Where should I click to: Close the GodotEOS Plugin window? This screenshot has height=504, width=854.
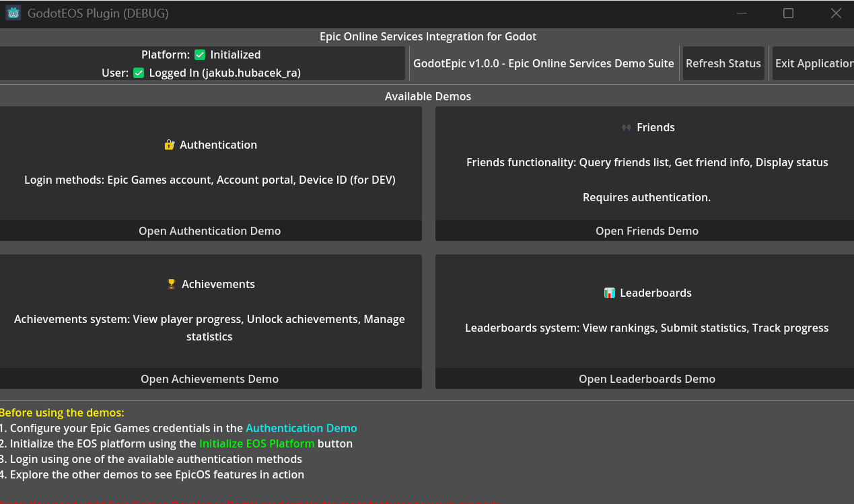click(836, 13)
